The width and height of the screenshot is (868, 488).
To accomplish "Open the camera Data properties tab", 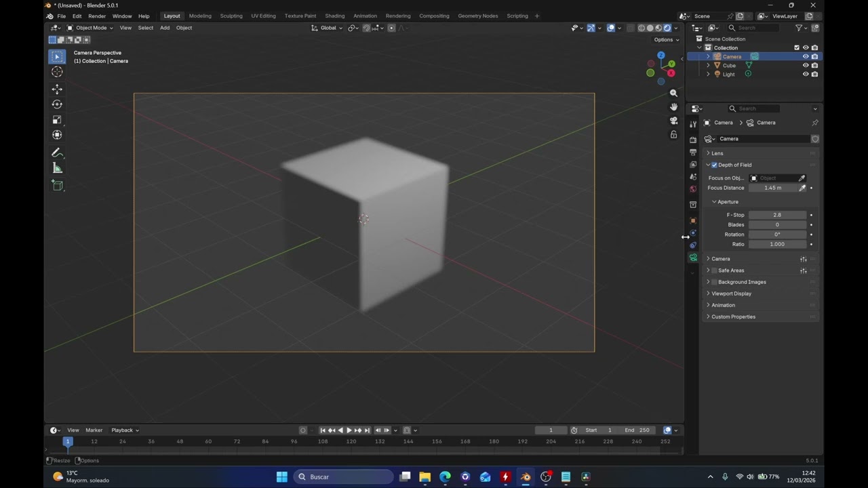I will [x=693, y=258].
